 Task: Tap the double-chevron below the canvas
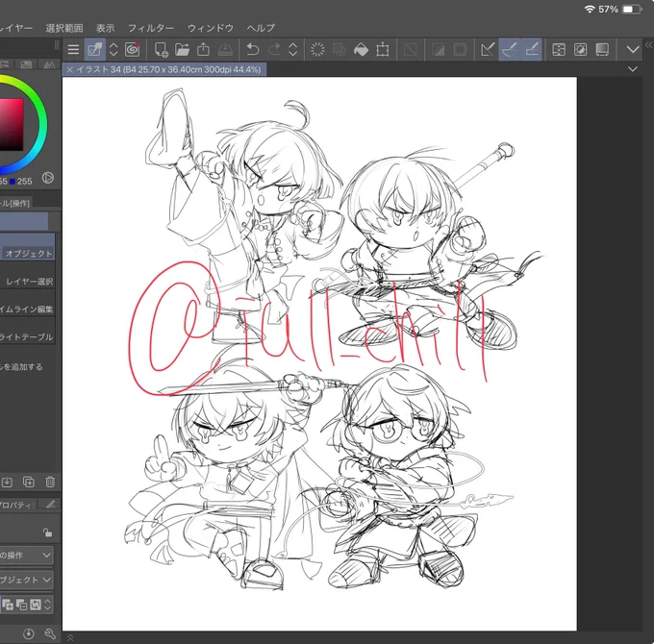click(70, 637)
